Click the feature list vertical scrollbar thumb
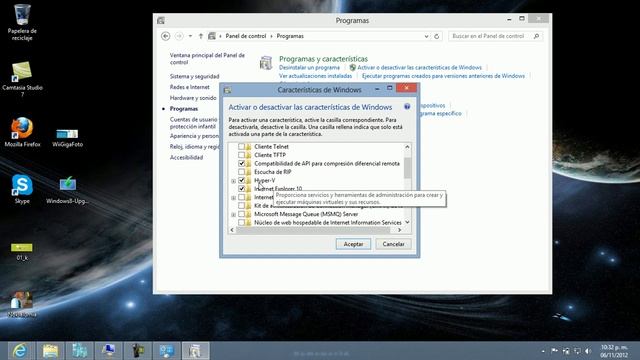Screen dimensions: 640x360 click(x=407, y=168)
